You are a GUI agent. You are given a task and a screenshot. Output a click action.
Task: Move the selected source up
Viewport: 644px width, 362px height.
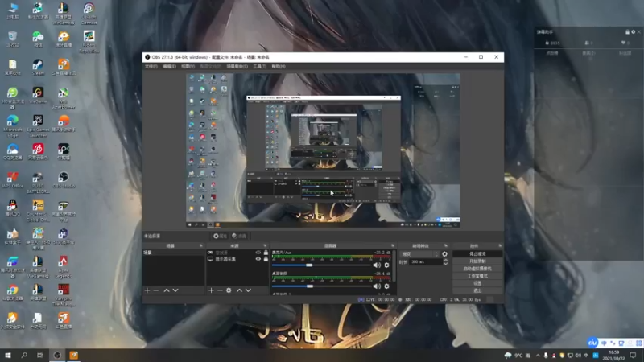pos(239,290)
